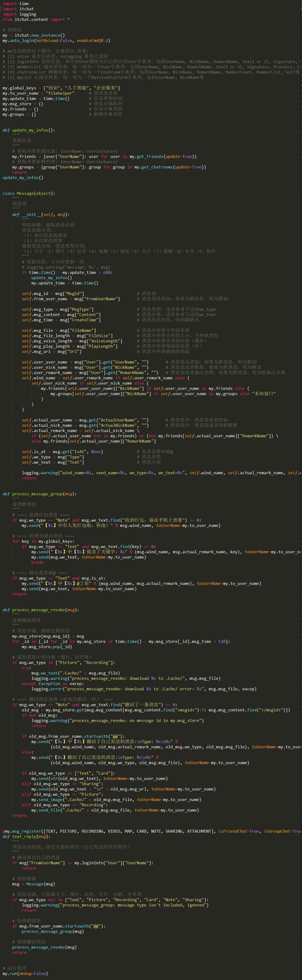Select the my.global_keys assignment line
Viewport: 302px width, 980px height.
[61, 88]
